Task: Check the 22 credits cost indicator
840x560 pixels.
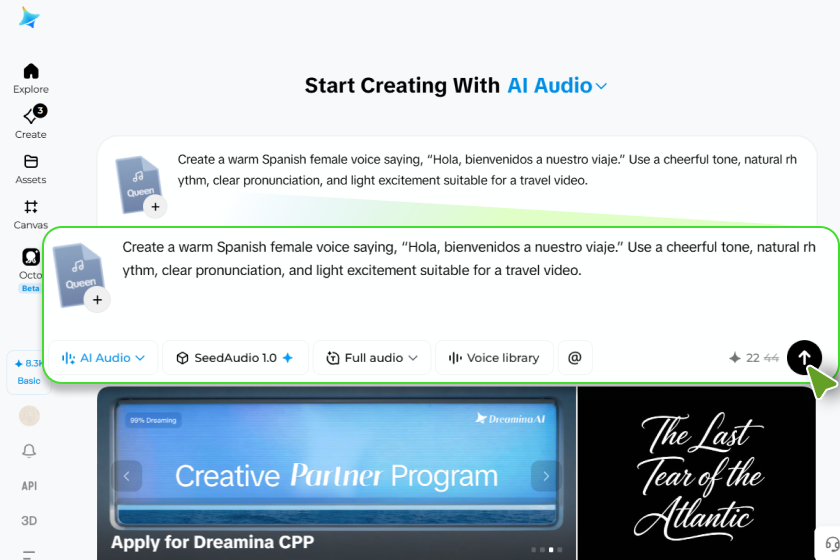Action: 754,358
